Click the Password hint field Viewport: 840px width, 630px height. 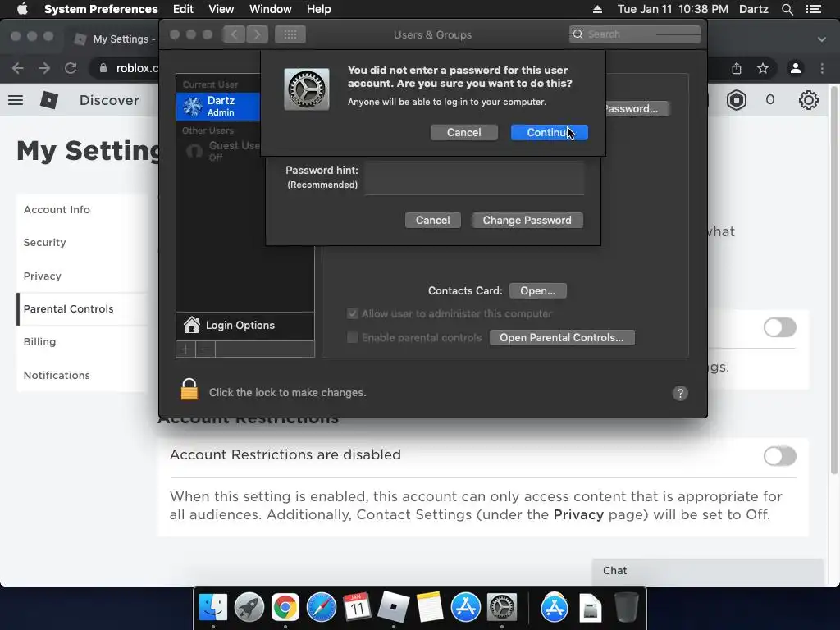(474, 178)
